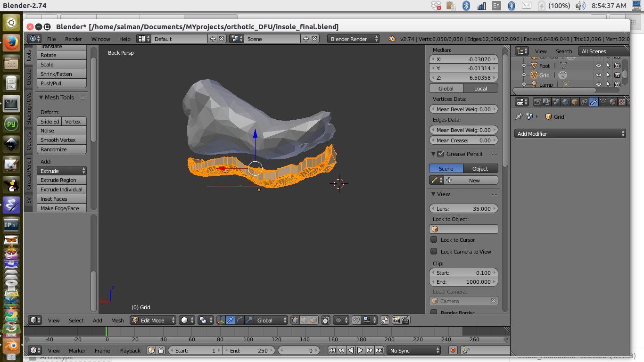Viewport: 644px width, 362px height.
Task: Open the Mesh menu in the viewport header
Action: 117,320
